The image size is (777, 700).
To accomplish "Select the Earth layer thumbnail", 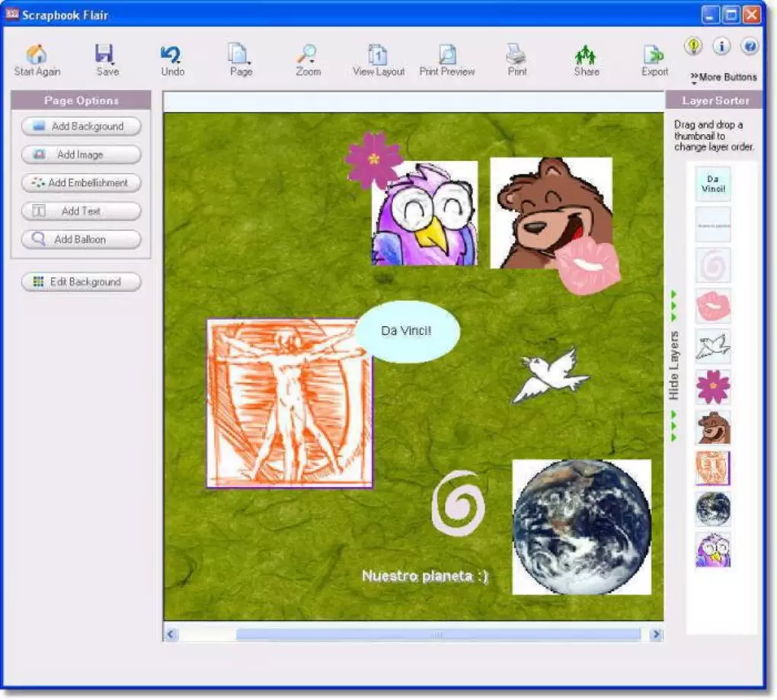I will (x=713, y=509).
